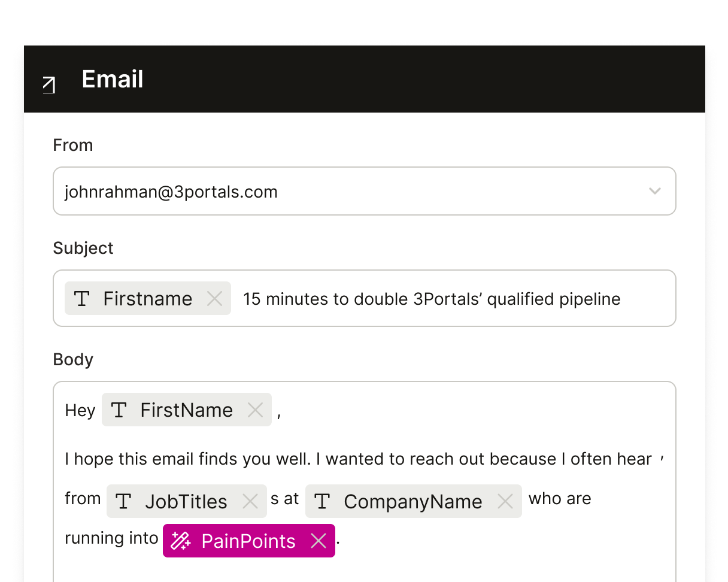The width and height of the screenshot is (728, 582).
Task: Click the expand arrow beside the Email title
Action: click(47, 85)
